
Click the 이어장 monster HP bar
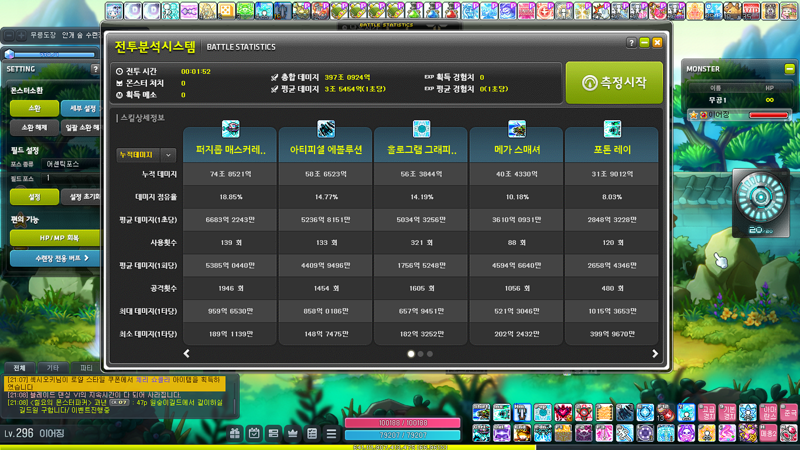point(768,115)
